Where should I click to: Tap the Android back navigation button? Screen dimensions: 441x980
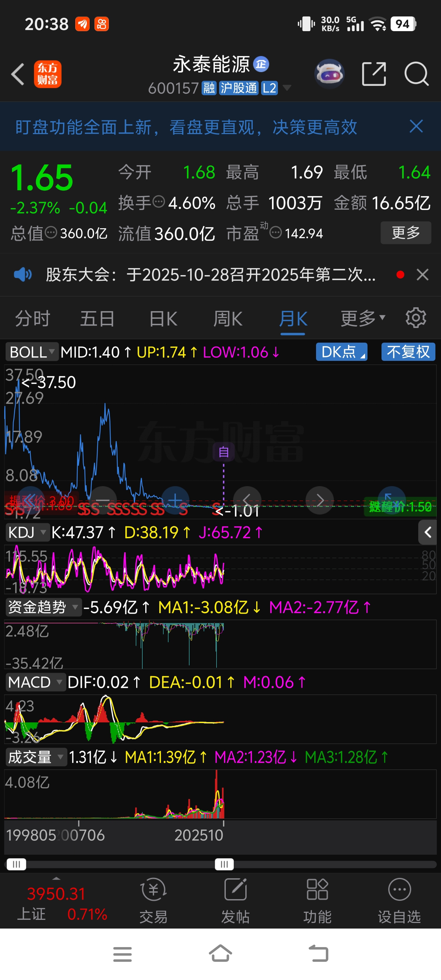tap(318, 954)
